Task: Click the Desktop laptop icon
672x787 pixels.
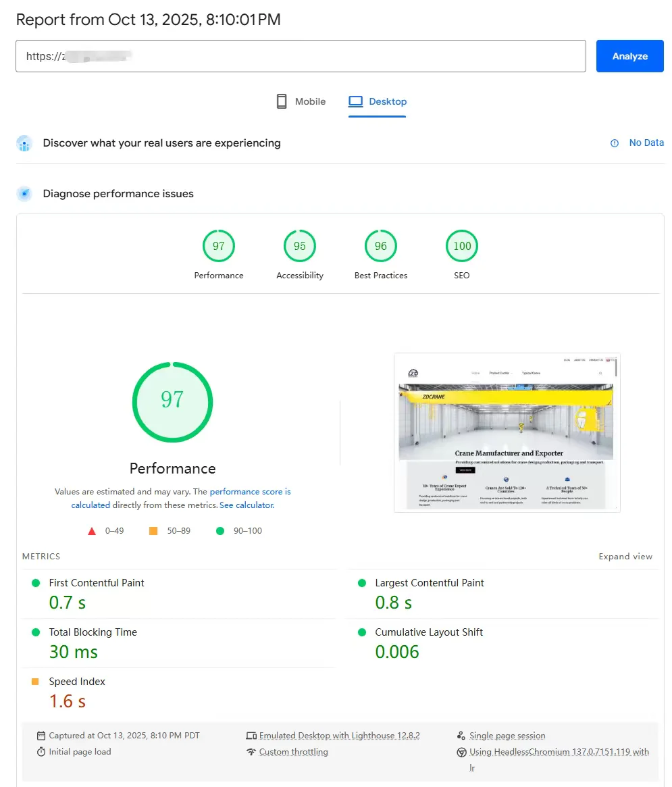Action: point(355,101)
